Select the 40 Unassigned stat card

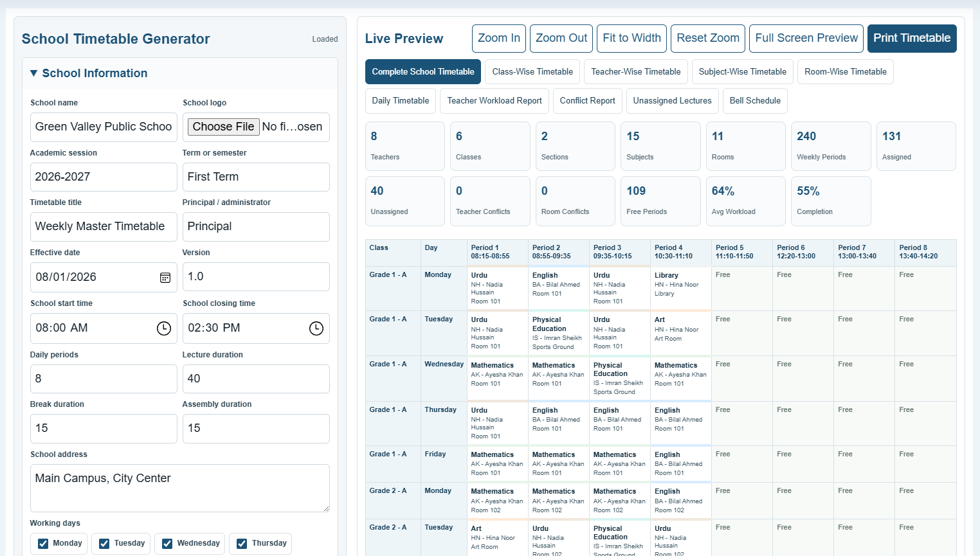pyautogui.click(x=405, y=201)
